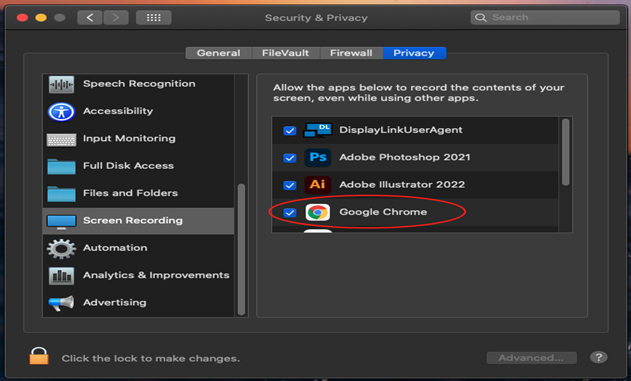Select the Advertising megaphone icon
The image size is (631, 381).
click(61, 303)
